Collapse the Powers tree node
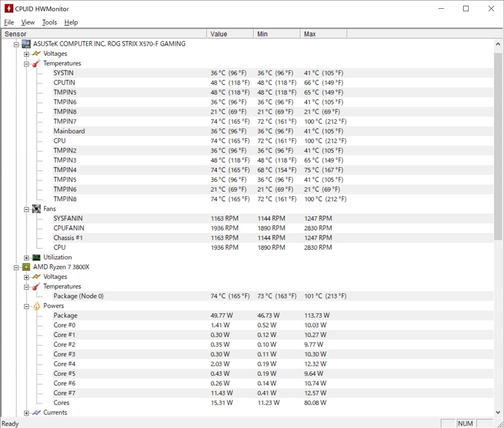The image size is (504, 428). click(27, 306)
